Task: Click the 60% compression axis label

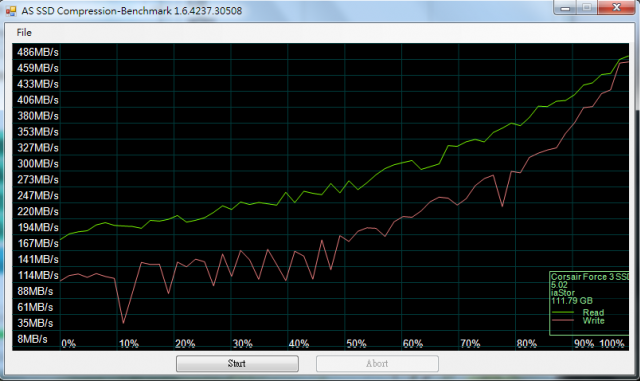Action: [x=413, y=344]
